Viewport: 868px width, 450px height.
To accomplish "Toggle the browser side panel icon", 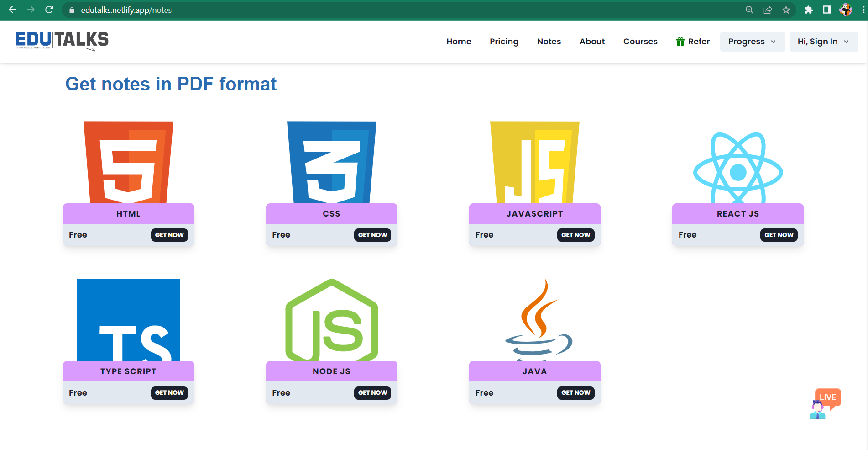I will [x=827, y=10].
